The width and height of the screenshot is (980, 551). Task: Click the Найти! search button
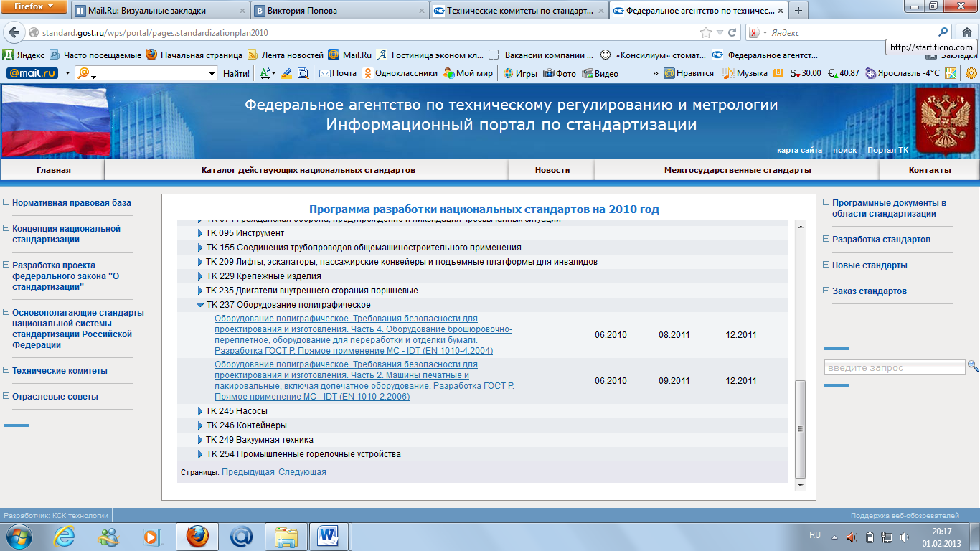[237, 73]
